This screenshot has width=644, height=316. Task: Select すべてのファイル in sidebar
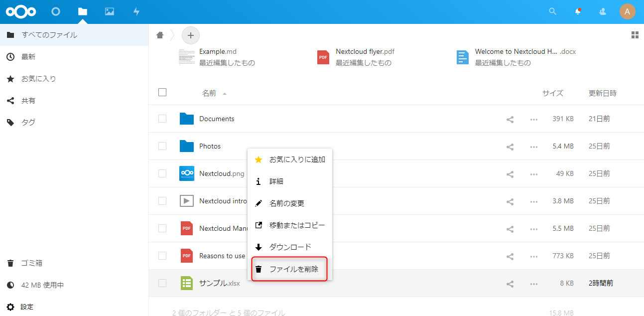pos(74,35)
